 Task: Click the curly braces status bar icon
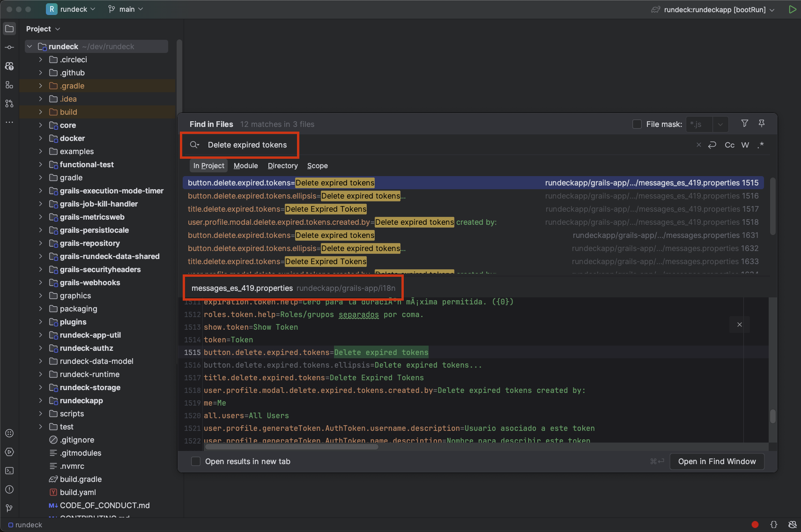[x=774, y=525]
